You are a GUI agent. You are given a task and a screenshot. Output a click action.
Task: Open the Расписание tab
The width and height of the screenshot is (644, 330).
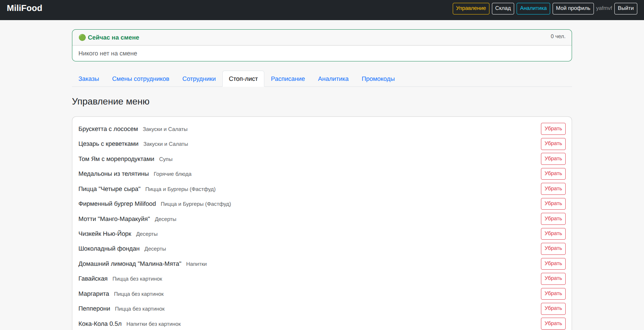tap(288, 79)
